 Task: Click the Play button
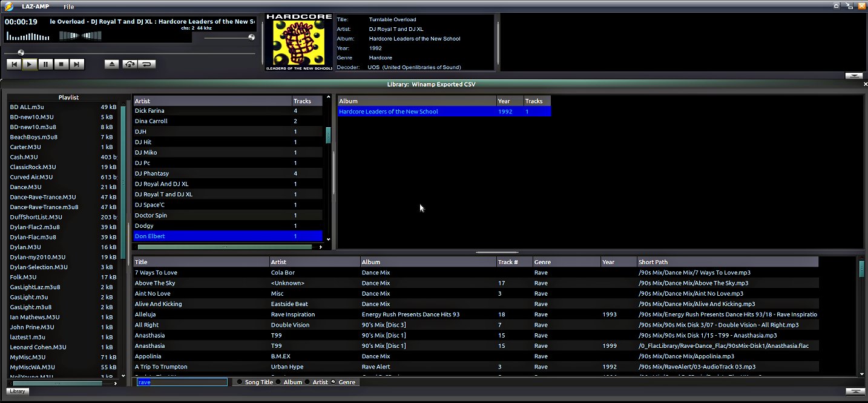[x=30, y=64]
